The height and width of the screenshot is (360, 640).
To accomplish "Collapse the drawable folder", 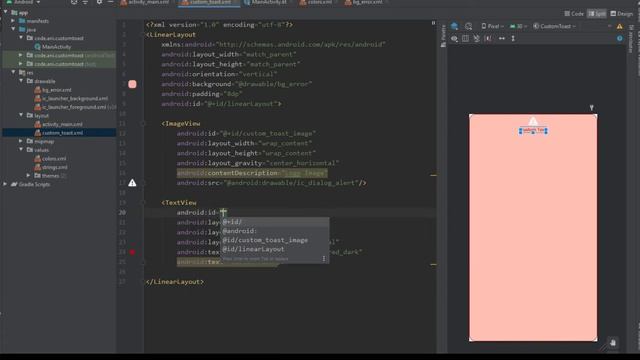I will click(21, 81).
